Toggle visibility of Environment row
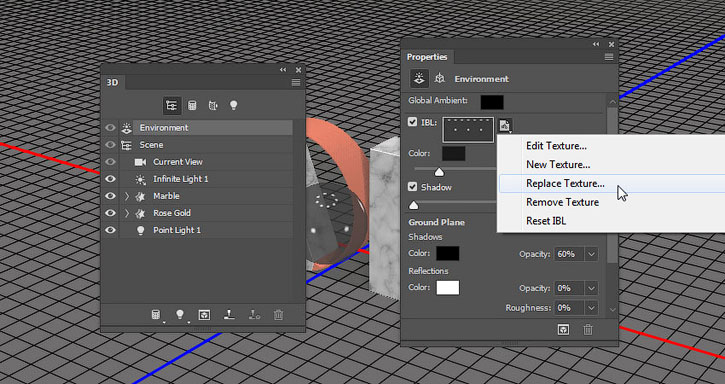The height and width of the screenshot is (384, 725). (110, 128)
